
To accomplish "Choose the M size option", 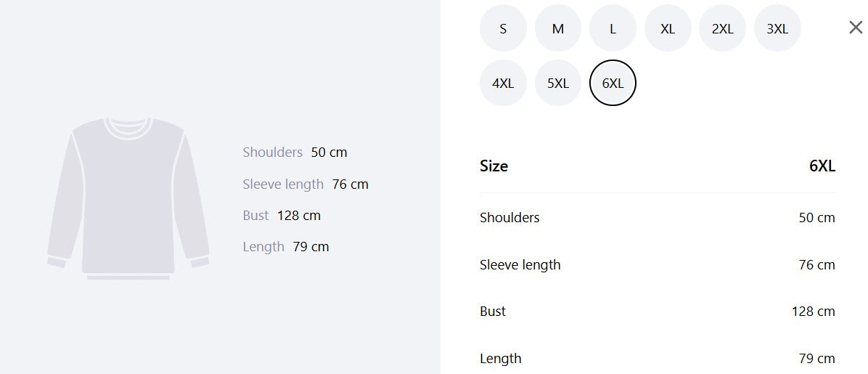I will (557, 28).
